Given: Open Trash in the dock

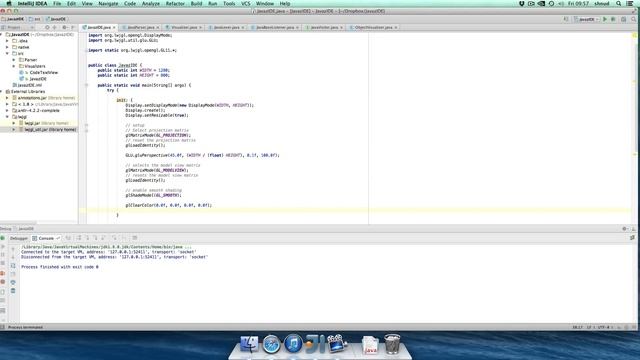Looking at the screenshot, I should (x=392, y=344).
